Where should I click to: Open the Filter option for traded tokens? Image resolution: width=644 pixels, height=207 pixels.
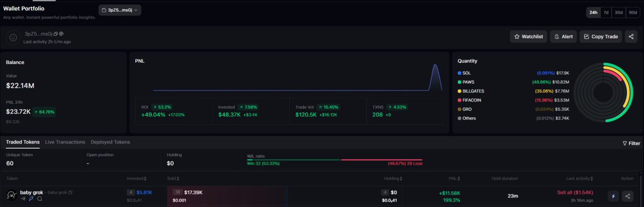click(631, 143)
